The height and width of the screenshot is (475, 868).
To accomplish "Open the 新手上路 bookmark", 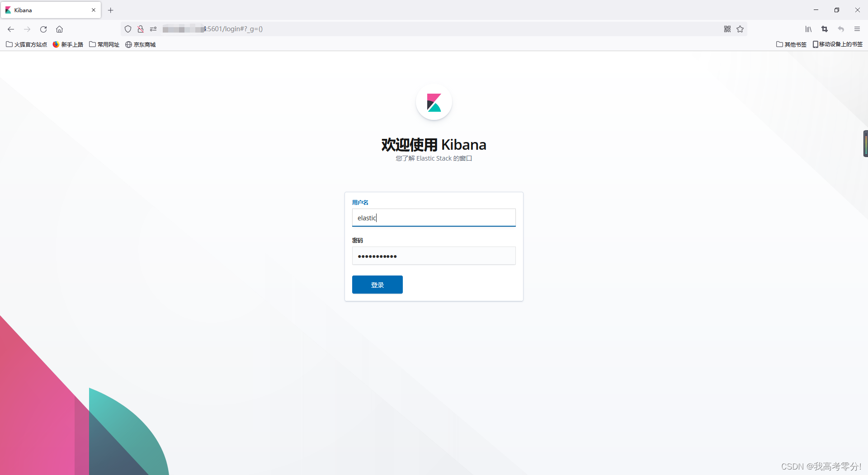I will point(68,44).
